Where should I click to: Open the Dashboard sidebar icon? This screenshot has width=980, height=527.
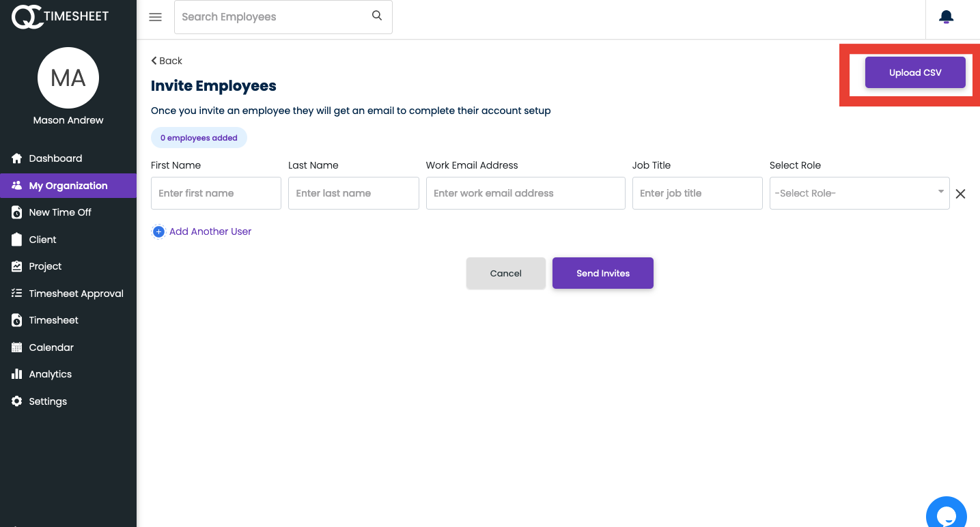(16, 158)
